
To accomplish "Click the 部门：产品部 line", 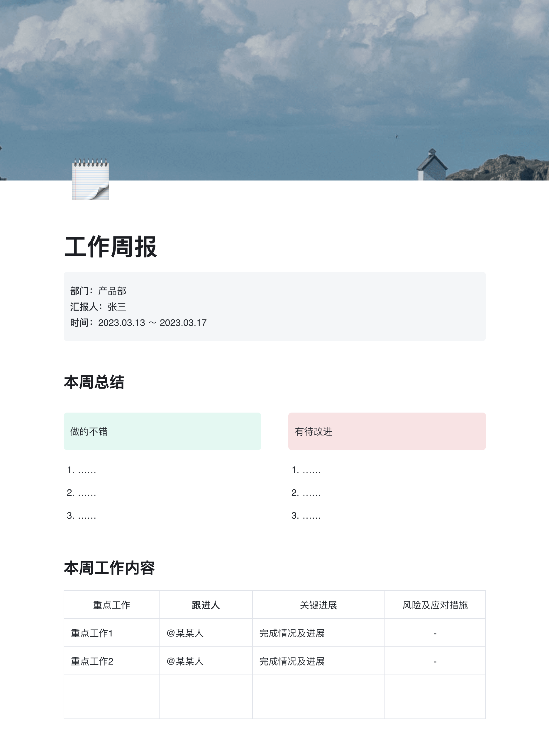I will (99, 291).
